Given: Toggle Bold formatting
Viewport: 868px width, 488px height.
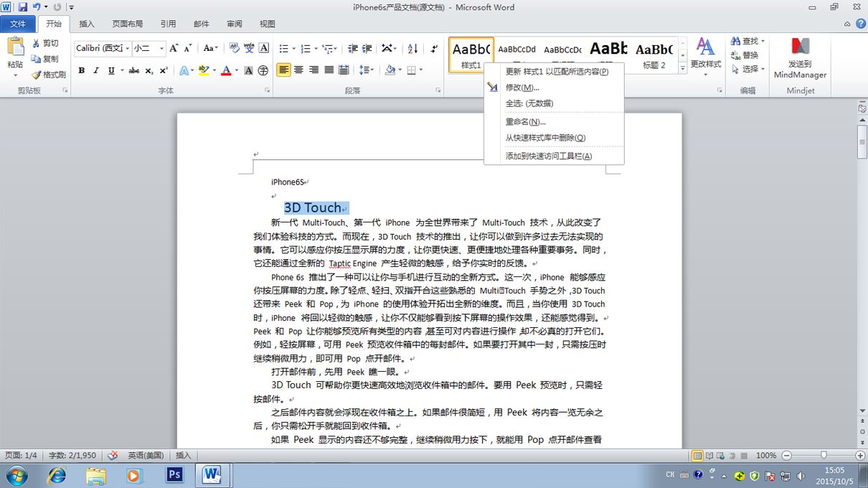Looking at the screenshot, I should tap(81, 70).
